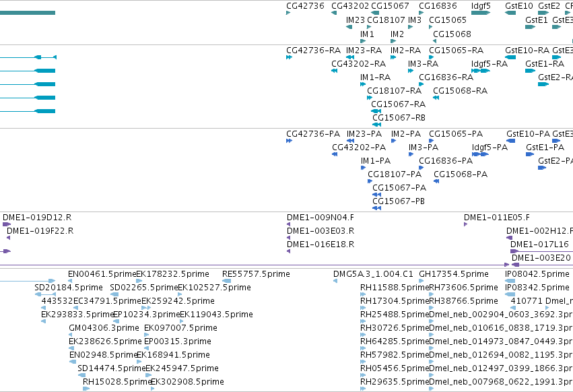Select the Idgf5-RA transcript label

click(490, 64)
